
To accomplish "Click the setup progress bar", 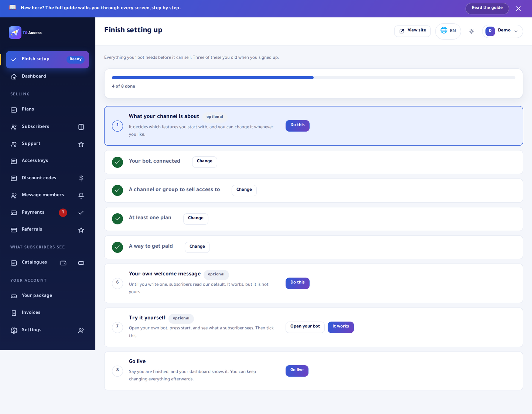I will pyautogui.click(x=313, y=78).
